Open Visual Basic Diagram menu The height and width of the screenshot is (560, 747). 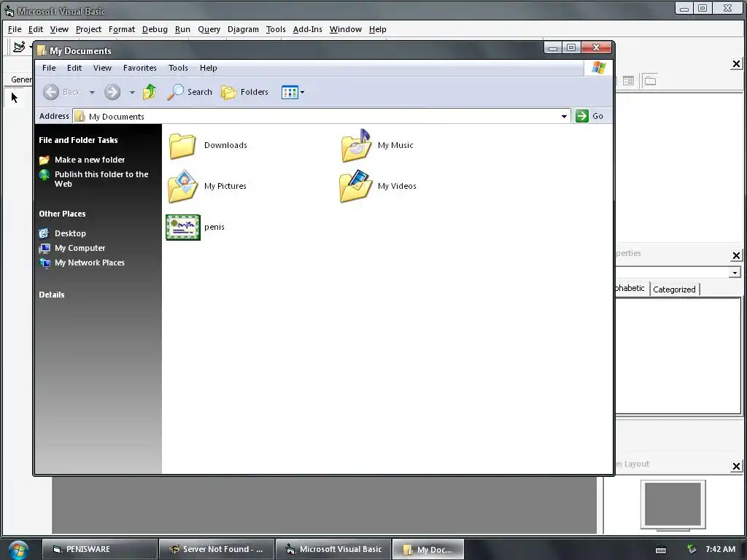point(243,29)
